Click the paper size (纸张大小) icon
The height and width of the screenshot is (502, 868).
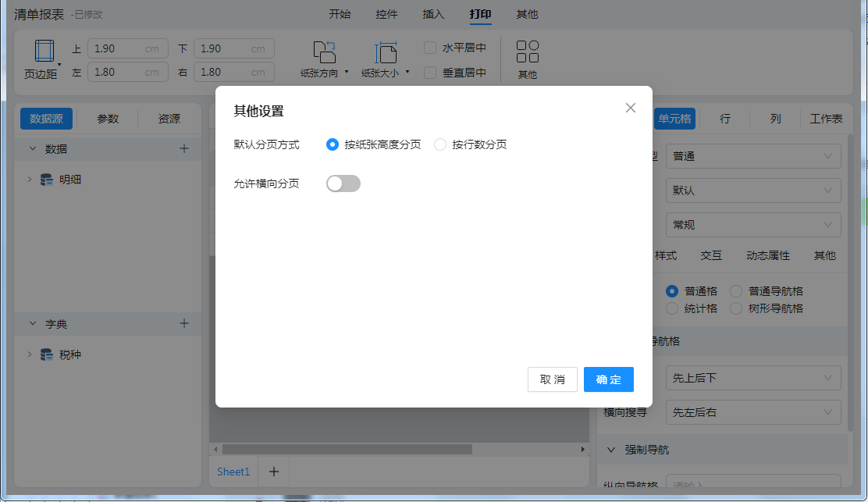(386, 52)
